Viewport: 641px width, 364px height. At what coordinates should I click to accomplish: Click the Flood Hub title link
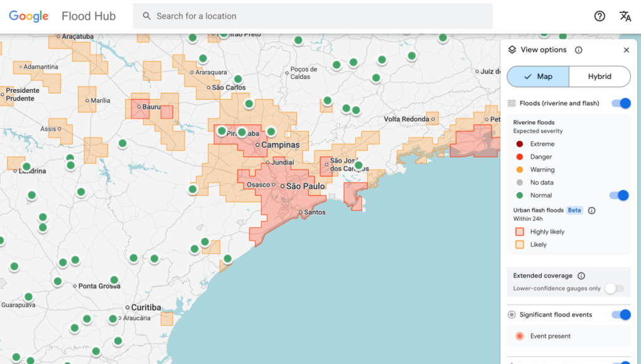coord(89,16)
